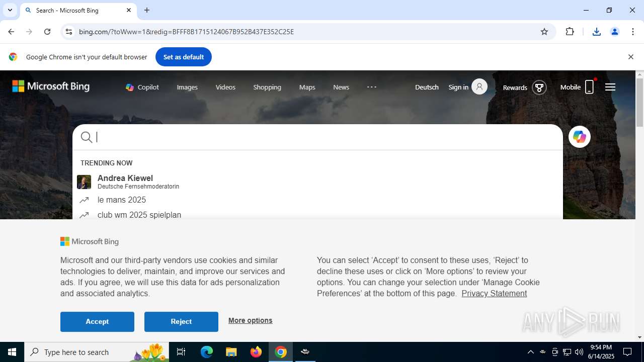Bookmark this page with the star icon

click(x=544, y=32)
